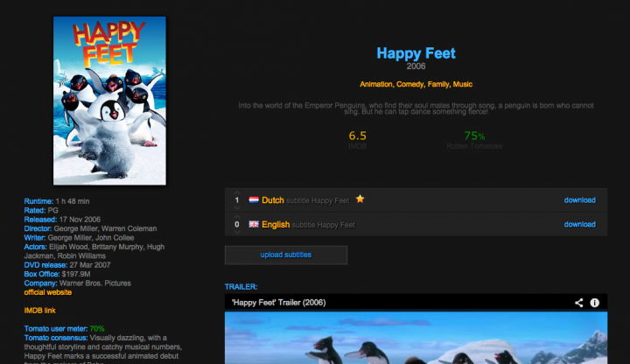Click the Dutch subtitle vote count 1
The image size is (630, 364).
[237, 200]
